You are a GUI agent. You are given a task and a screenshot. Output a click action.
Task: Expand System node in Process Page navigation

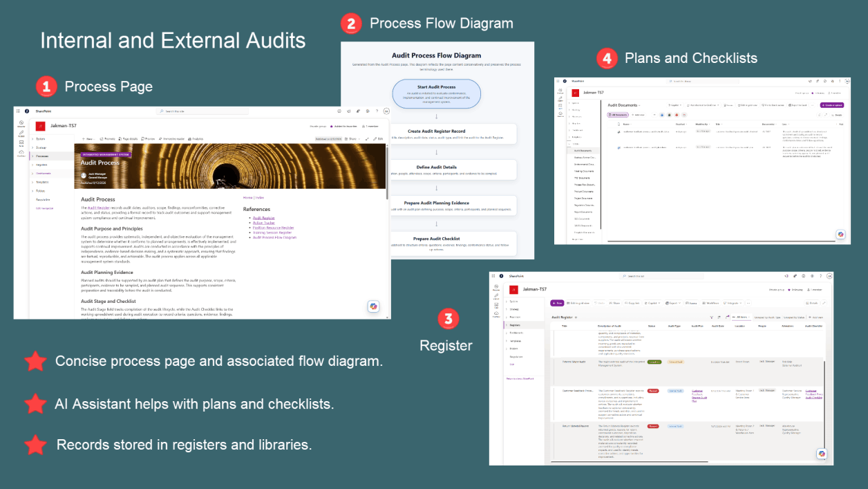click(33, 139)
